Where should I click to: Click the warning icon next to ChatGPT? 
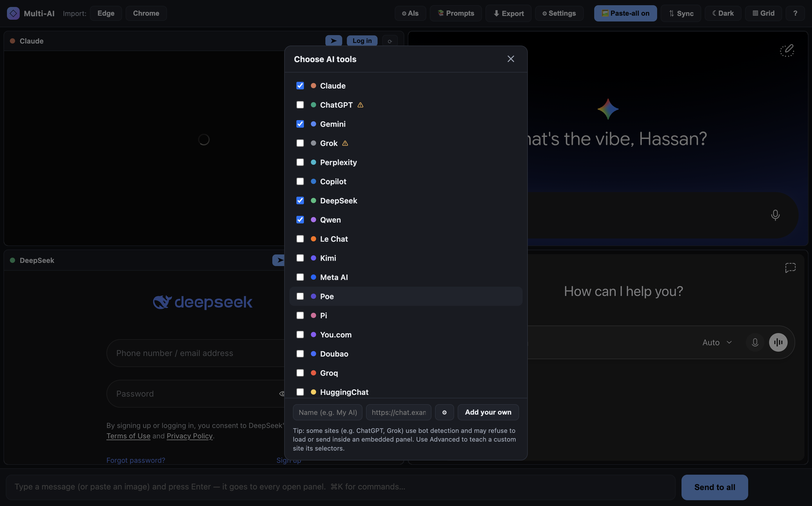tap(360, 105)
